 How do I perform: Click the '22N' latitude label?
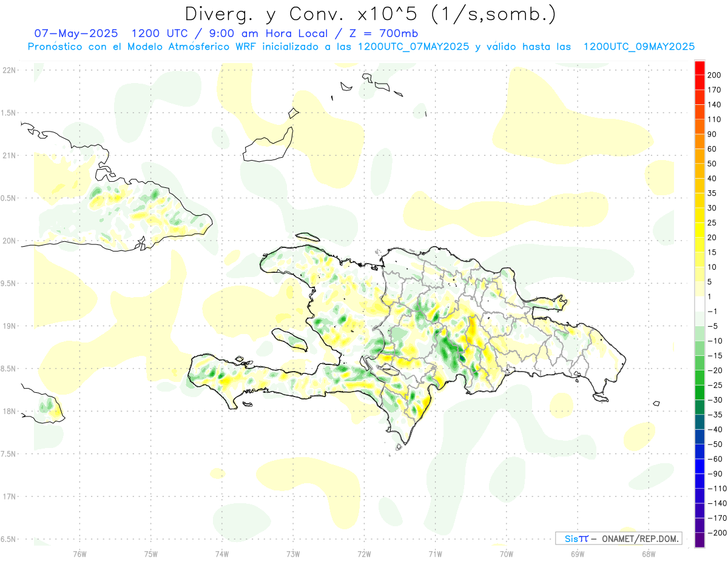(9, 70)
